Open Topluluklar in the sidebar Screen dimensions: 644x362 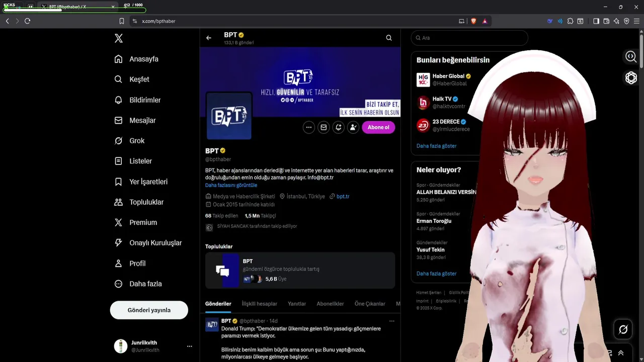139,202
